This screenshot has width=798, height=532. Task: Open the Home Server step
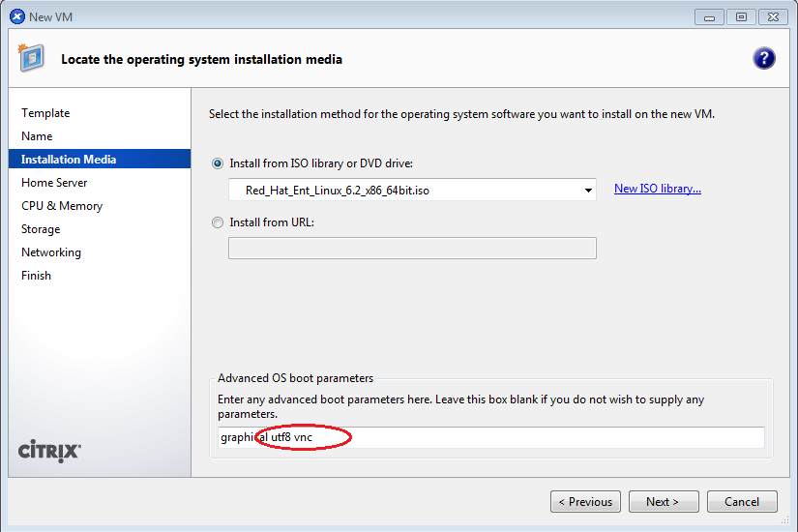54,183
